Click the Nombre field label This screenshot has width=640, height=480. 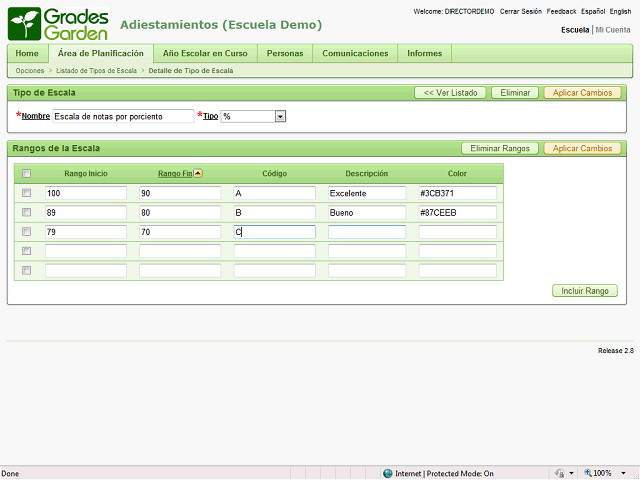pos(36,116)
